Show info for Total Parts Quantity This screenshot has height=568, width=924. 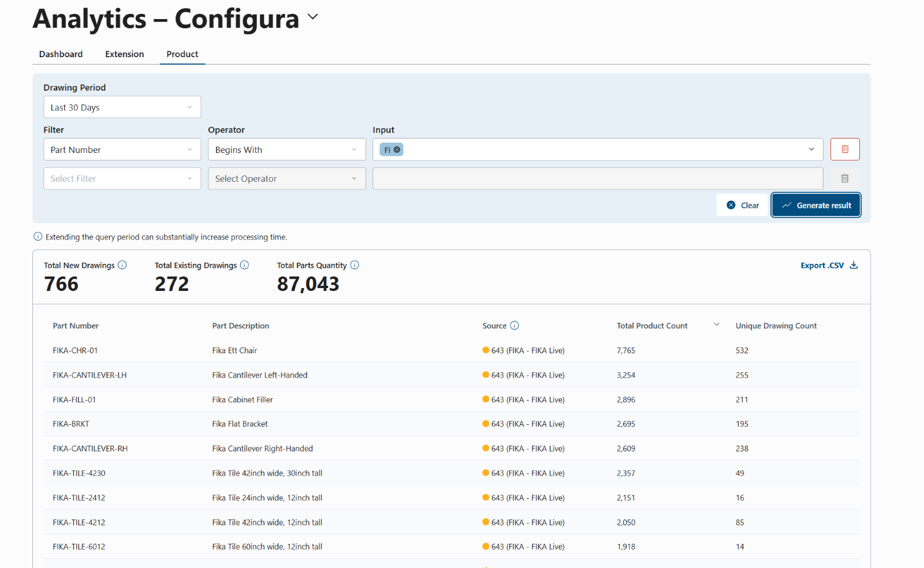pyautogui.click(x=355, y=265)
